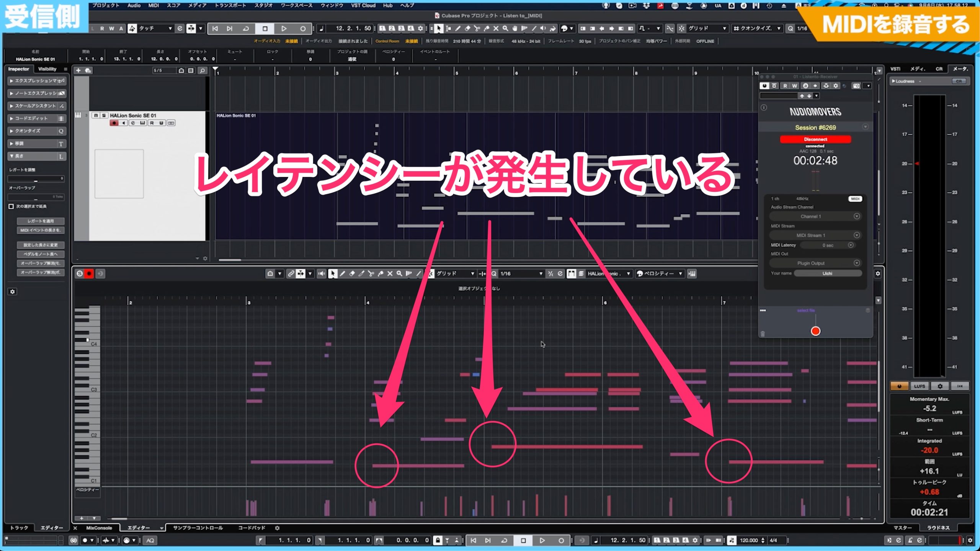The height and width of the screenshot is (551, 980).
Task: Select the Draw pencil tool in main toolbar
Action: [x=458, y=28]
